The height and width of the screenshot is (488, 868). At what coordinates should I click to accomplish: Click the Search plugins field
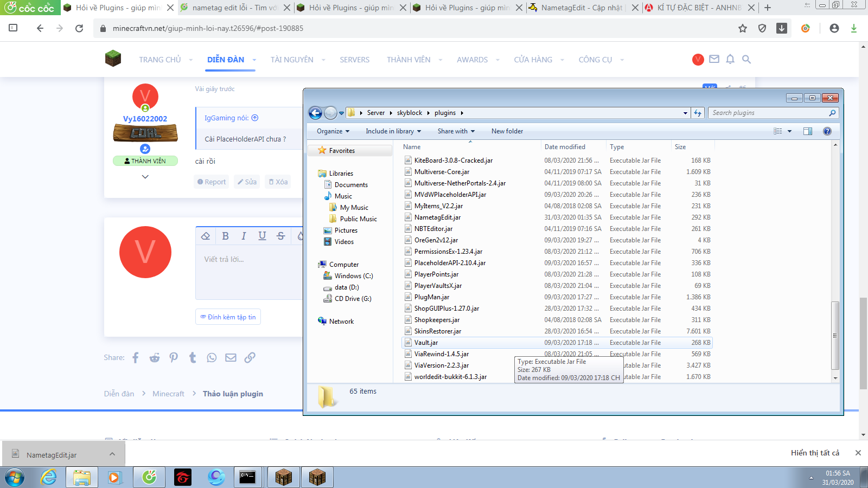pos(773,113)
